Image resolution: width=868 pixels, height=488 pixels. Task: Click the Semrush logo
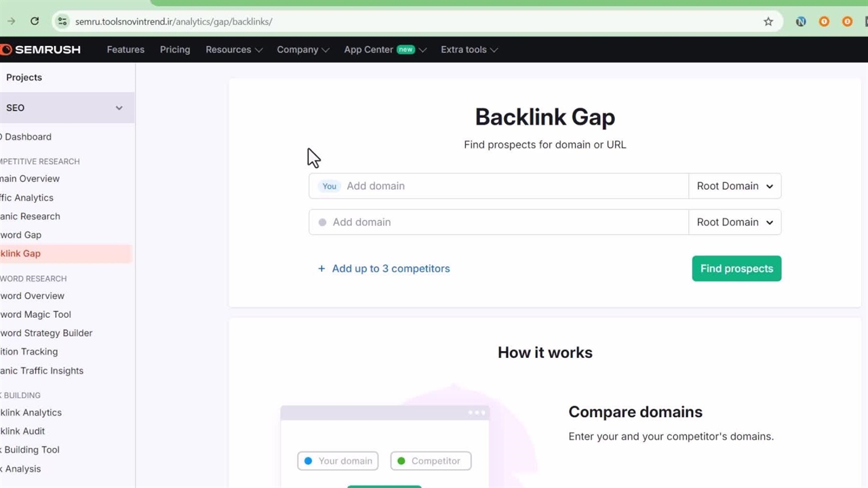(x=41, y=49)
